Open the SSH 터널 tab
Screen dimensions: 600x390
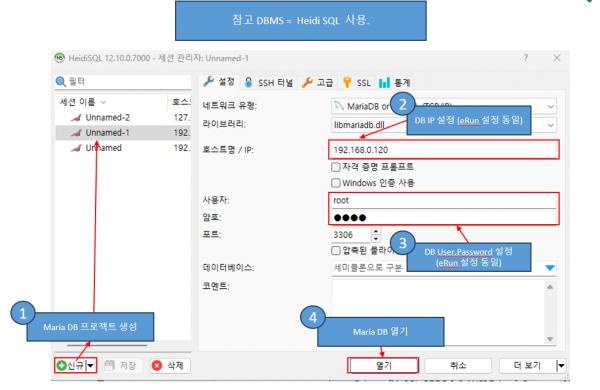pos(269,82)
